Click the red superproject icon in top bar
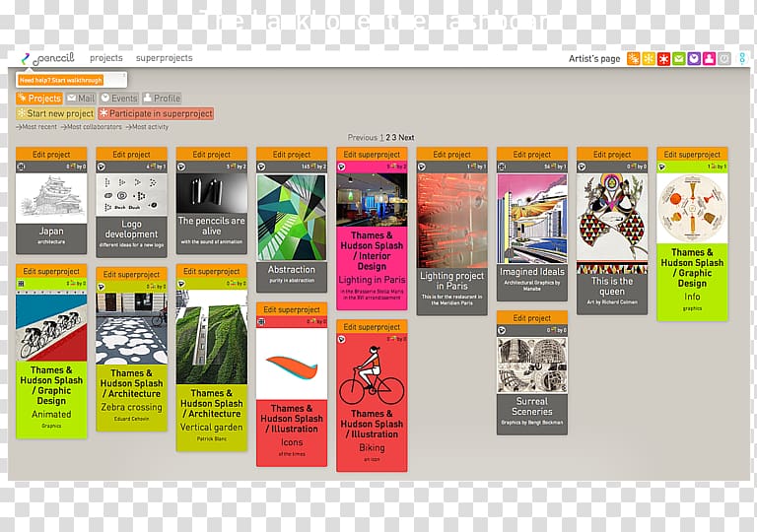 pyautogui.click(x=663, y=59)
